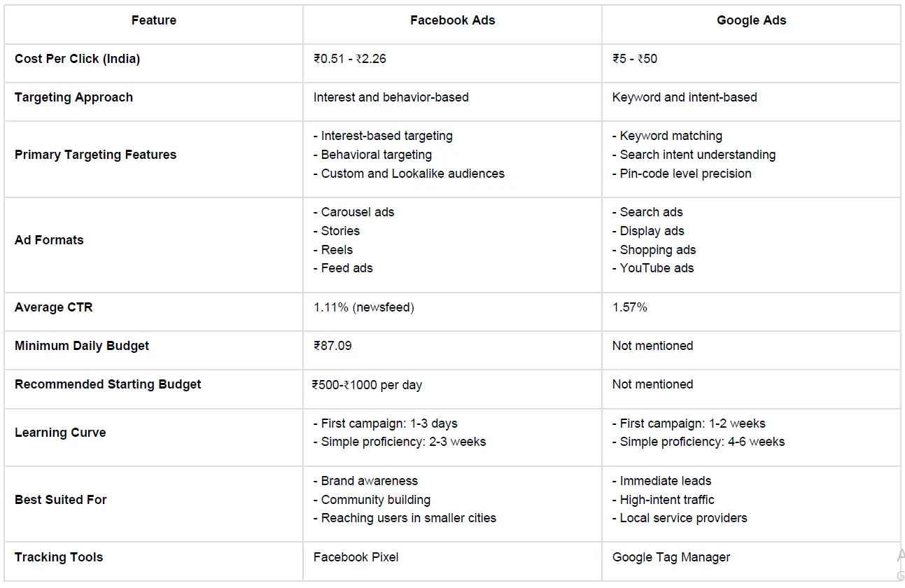Select the "Ad Formats" row label
Screen dimensions: 905x588
(x=49, y=240)
